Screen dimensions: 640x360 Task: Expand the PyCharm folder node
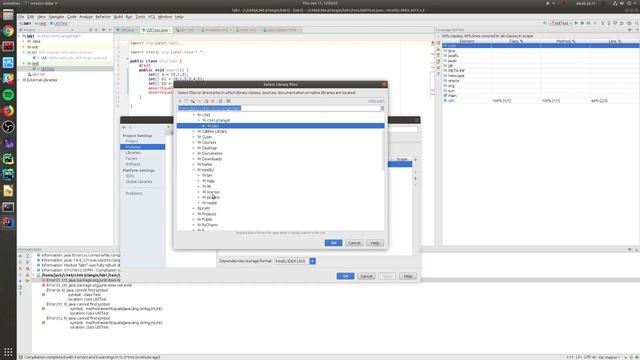[x=194, y=225]
